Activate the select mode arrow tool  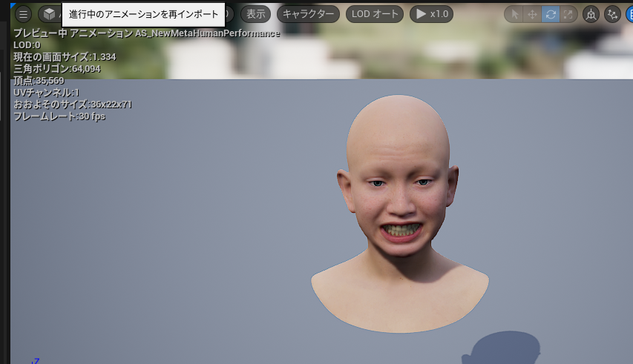pyautogui.click(x=514, y=15)
